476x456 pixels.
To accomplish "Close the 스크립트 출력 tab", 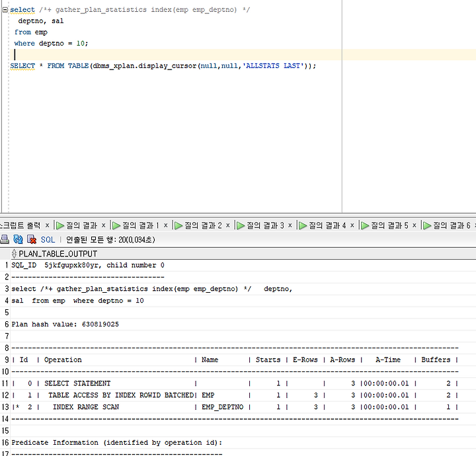I will [47, 225].
